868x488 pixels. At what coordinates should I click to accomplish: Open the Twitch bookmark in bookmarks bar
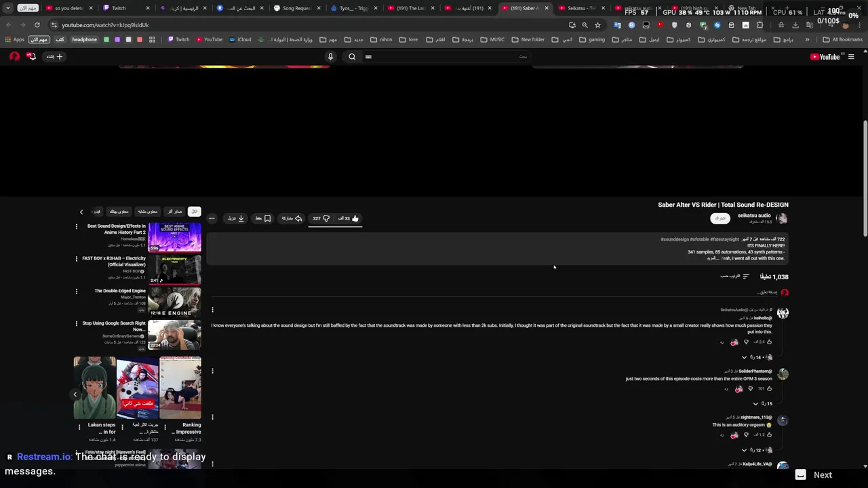[178, 40]
